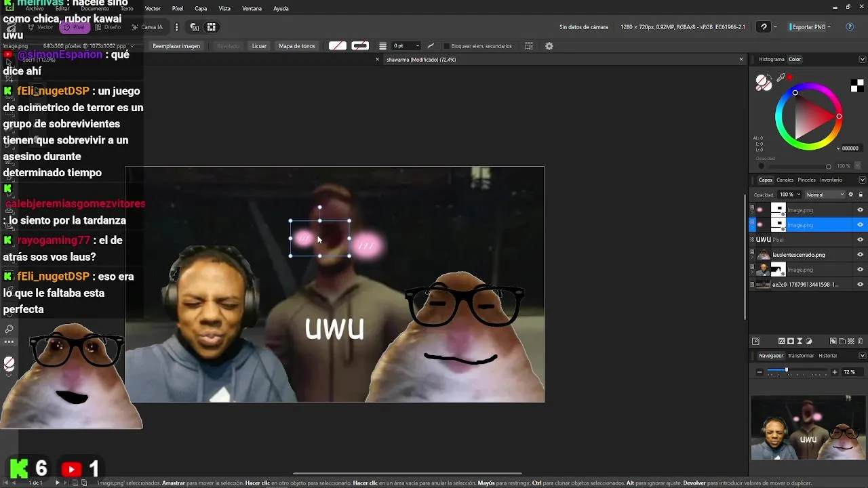Image resolution: width=868 pixels, height=488 pixels.
Task: Close the shawarma document tab
Action: click(x=741, y=60)
